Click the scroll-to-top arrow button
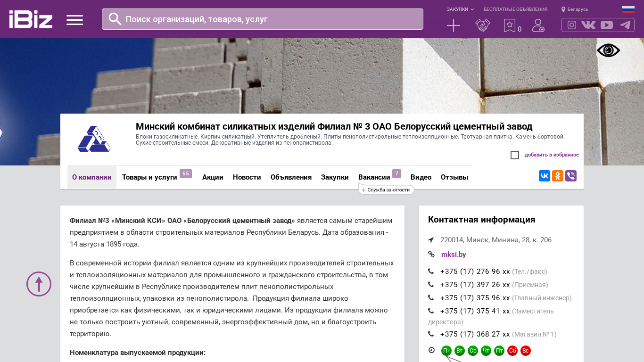 pyautogui.click(x=39, y=284)
